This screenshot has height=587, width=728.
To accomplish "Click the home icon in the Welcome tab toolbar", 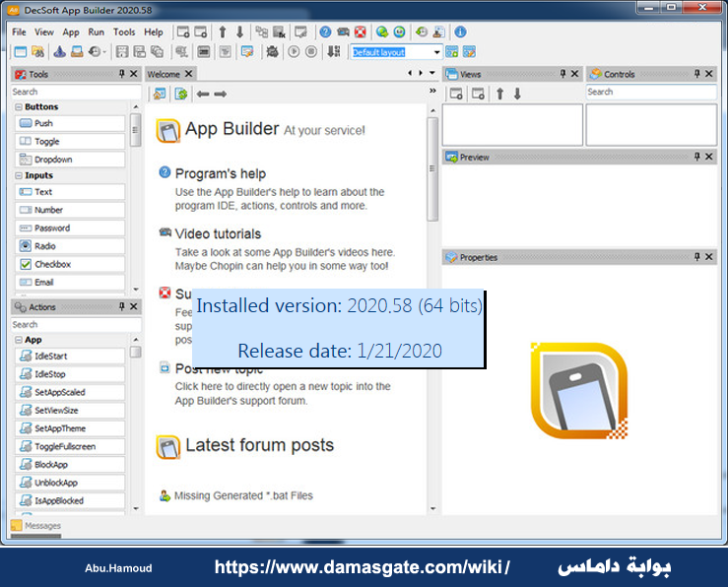I will click(160, 95).
